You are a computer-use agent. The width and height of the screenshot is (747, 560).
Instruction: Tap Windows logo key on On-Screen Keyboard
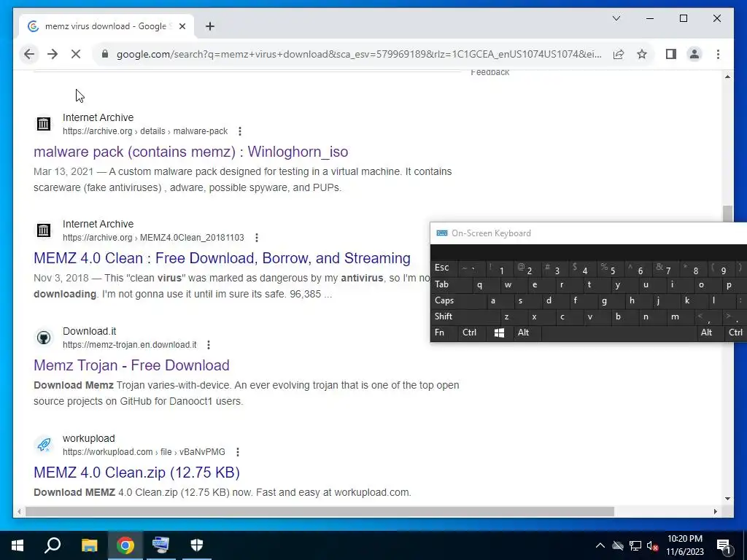coord(499,332)
